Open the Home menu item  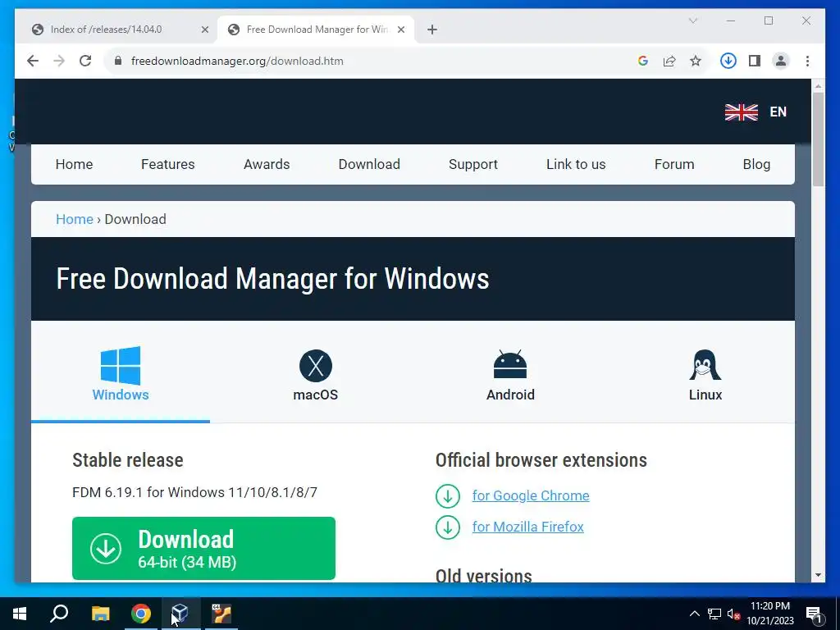pos(74,164)
